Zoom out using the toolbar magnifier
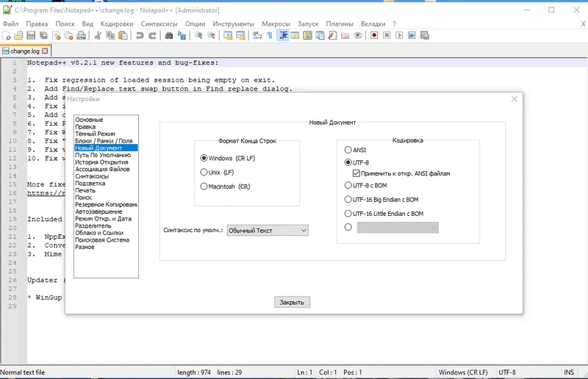This screenshot has height=379, width=588. tap(211, 35)
